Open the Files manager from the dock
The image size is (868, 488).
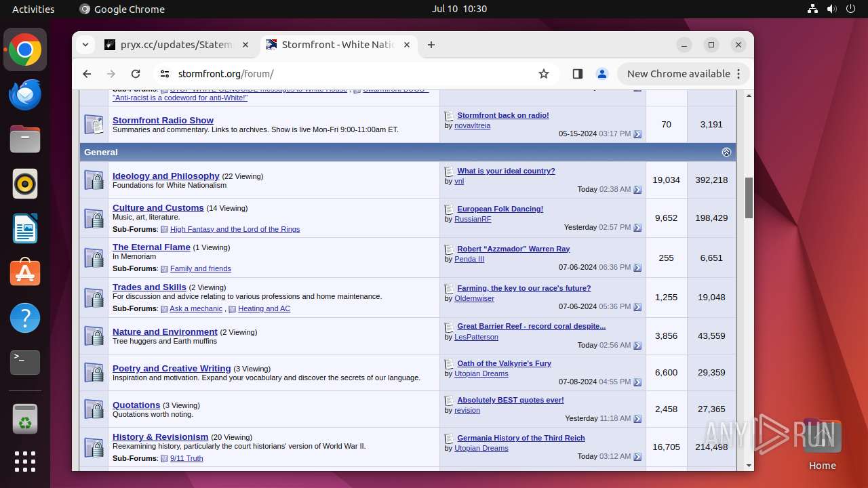tap(25, 140)
